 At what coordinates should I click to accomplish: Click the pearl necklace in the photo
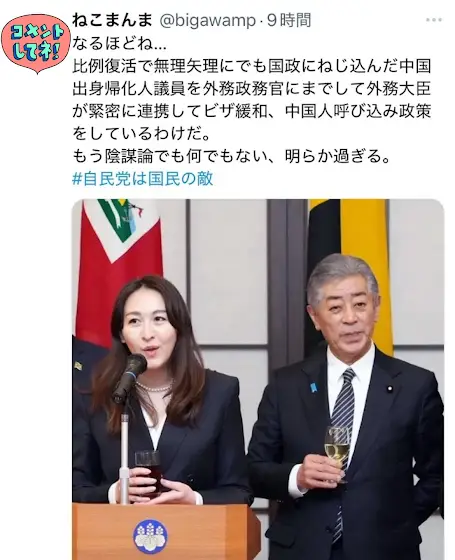pos(154,387)
